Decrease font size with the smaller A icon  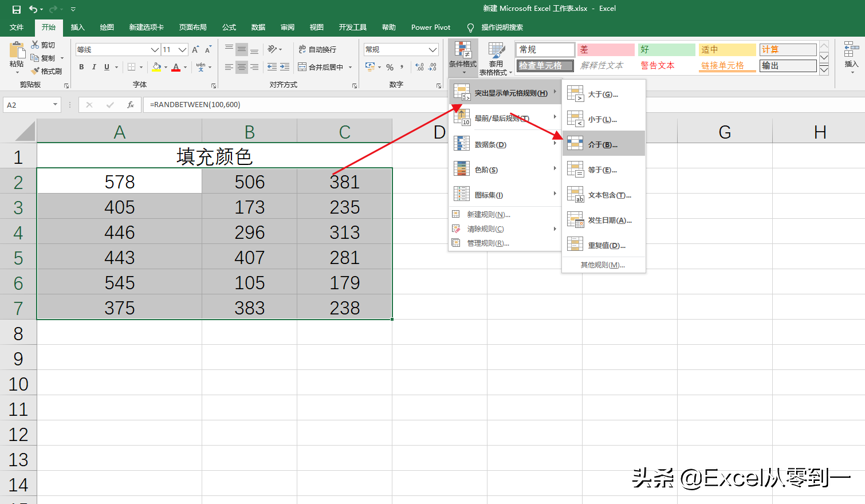point(208,50)
